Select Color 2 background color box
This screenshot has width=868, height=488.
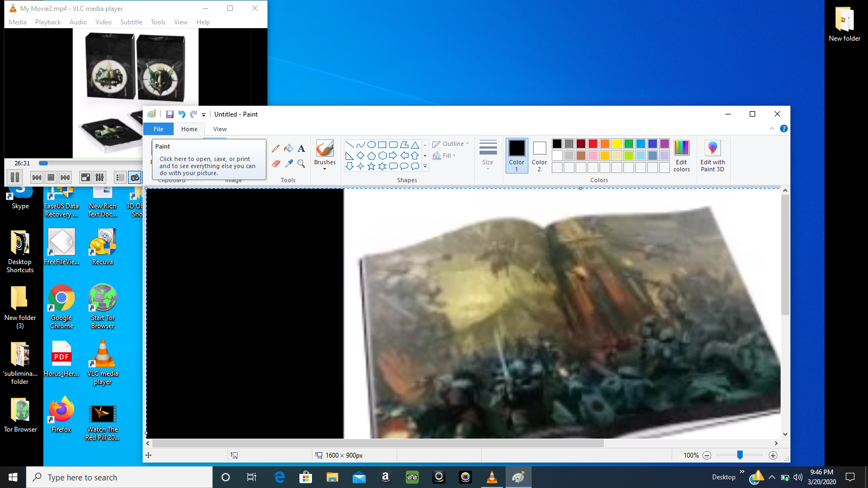(539, 156)
